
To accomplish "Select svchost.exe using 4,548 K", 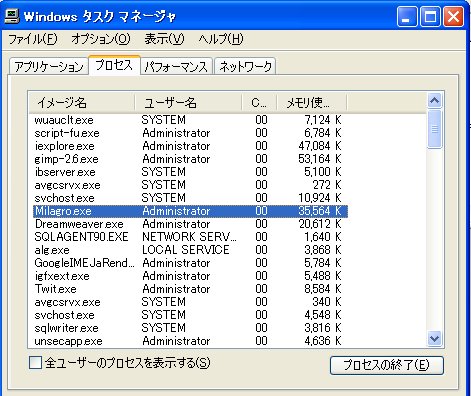I will coord(190,315).
